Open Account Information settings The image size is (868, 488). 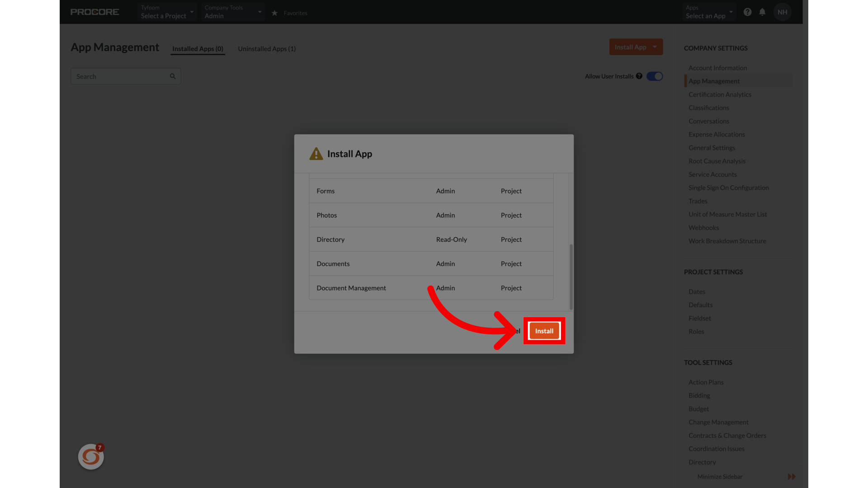coord(717,68)
